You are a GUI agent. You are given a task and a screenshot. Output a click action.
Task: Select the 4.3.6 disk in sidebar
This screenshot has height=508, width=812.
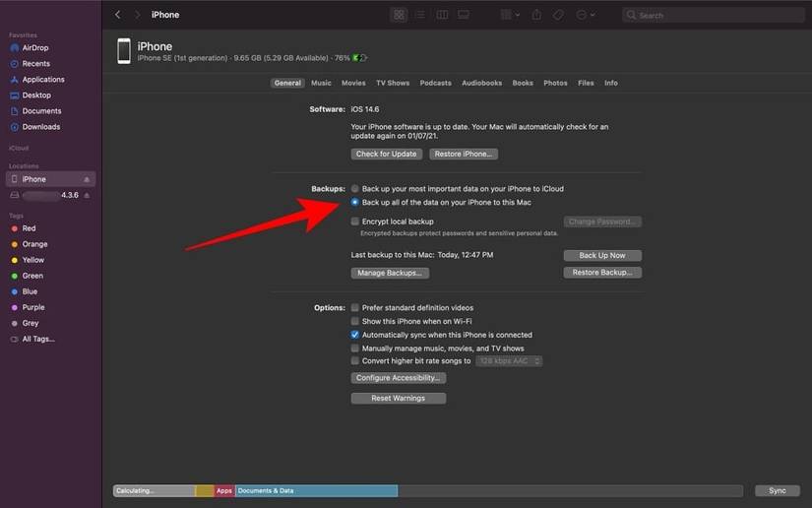50,195
